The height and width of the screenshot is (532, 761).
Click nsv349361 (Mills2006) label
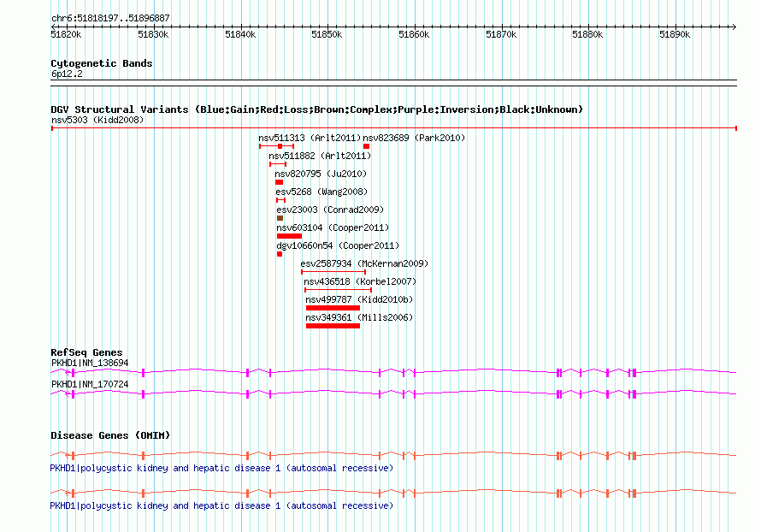tap(359, 317)
